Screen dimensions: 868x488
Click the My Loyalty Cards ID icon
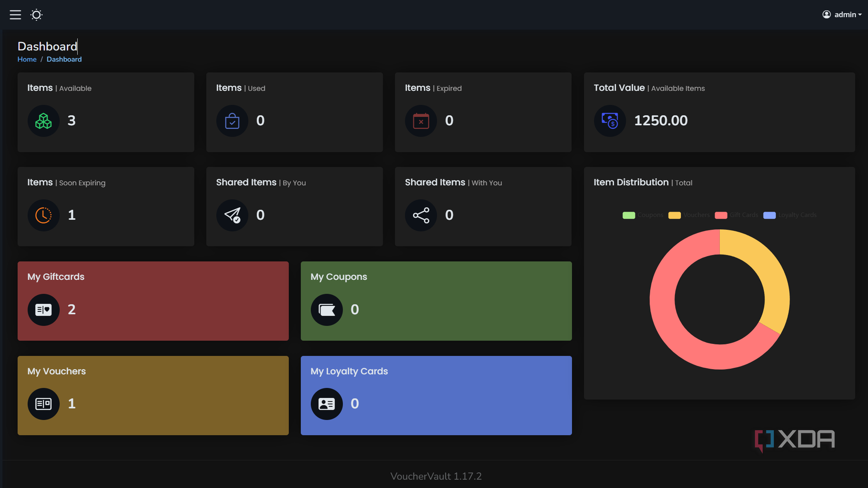point(327,404)
